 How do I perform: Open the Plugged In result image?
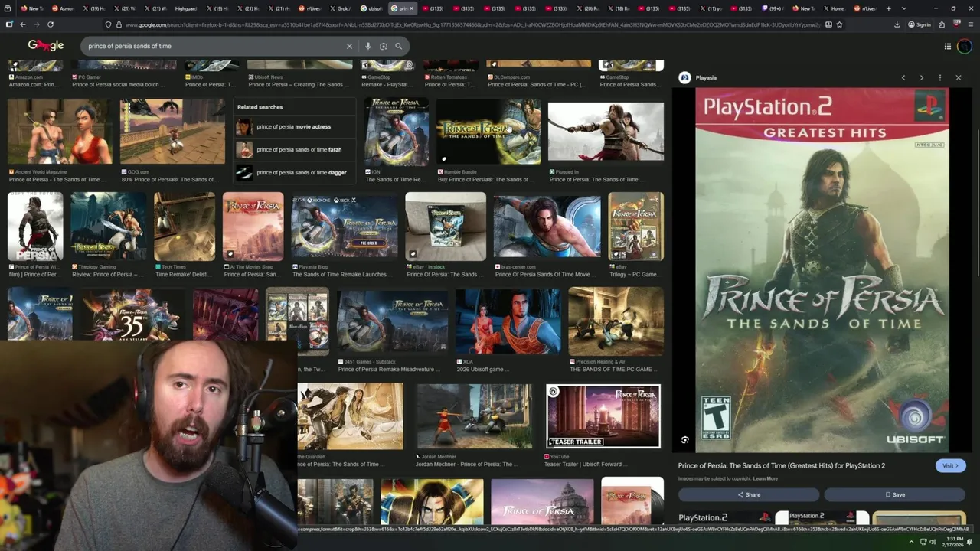[606, 132]
